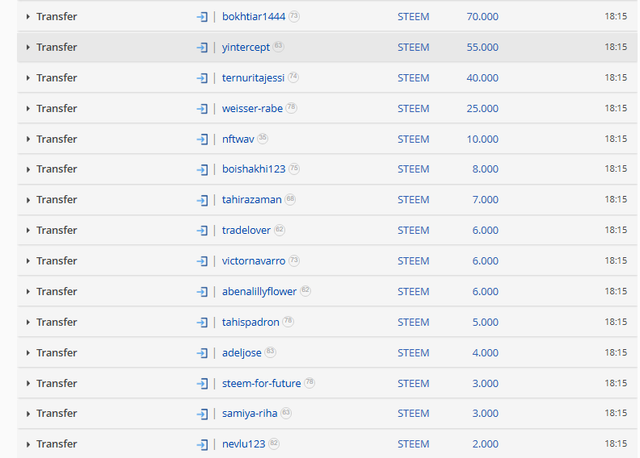Click incoming transfer icon beside boishakhi123
The image size is (640, 458).
coord(202,169)
